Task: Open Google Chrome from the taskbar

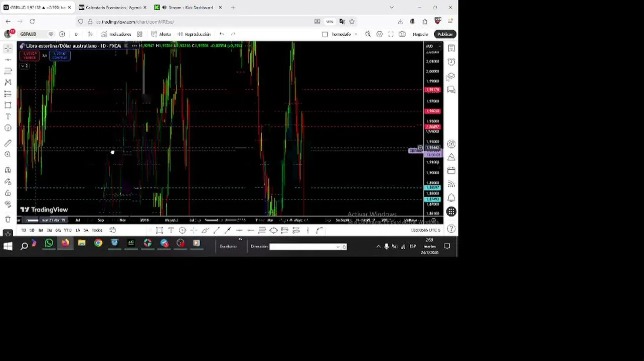Action: [x=98, y=244]
